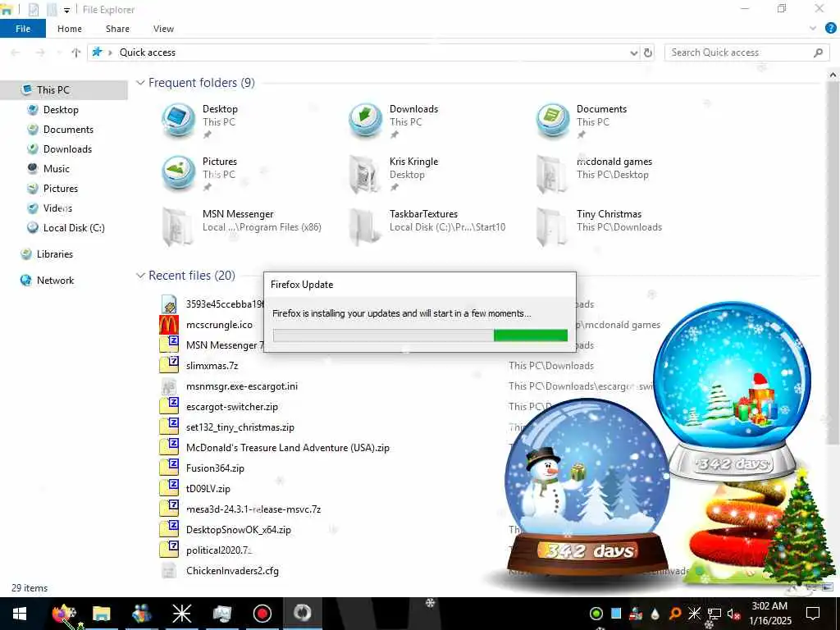Click the New folder icon in title bar
This screenshot has width=840, height=630.
pyautogui.click(x=52, y=10)
